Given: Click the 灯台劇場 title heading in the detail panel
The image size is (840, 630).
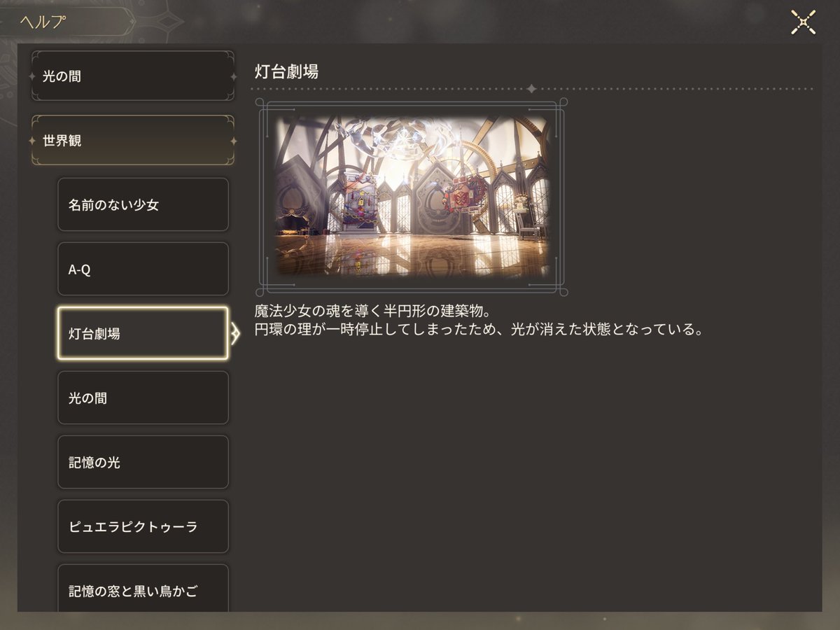Looking at the screenshot, I should click(x=286, y=71).
